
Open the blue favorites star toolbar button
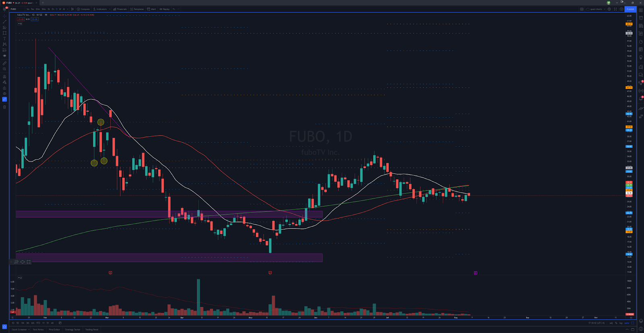tap(4, 327)
